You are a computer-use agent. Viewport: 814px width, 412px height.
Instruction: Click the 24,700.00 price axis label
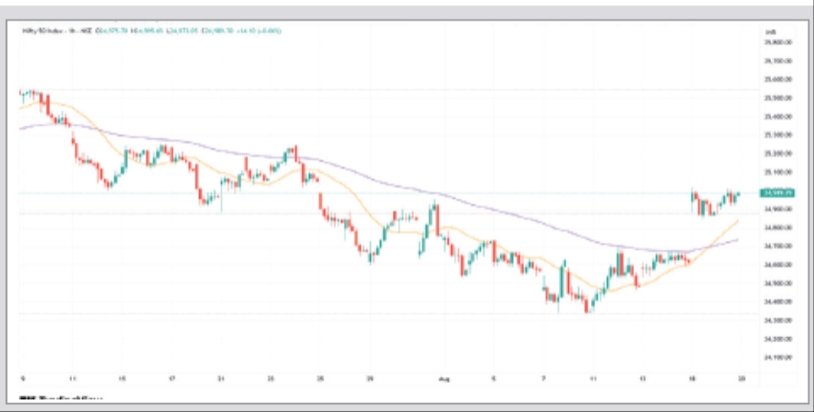[776, 246]
